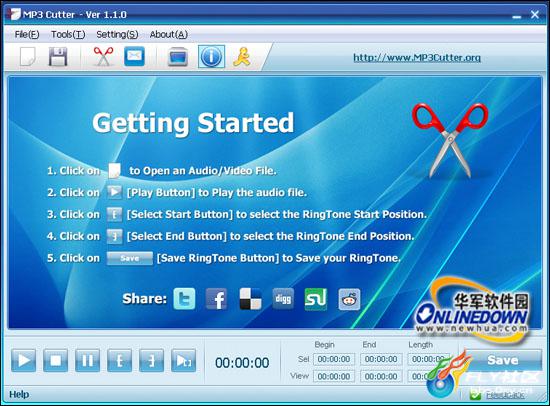
Task: Stop playback with the Stop button
Action: click(x=55, y=360)
